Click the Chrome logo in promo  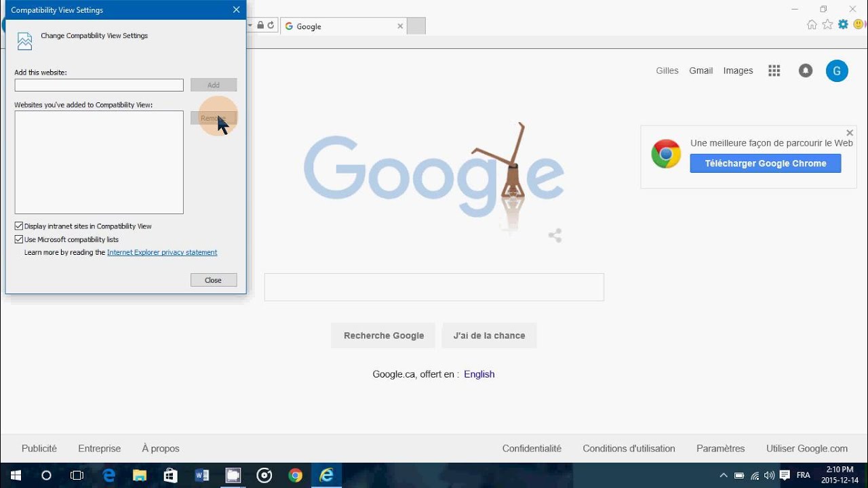click(x=666, y=155)
